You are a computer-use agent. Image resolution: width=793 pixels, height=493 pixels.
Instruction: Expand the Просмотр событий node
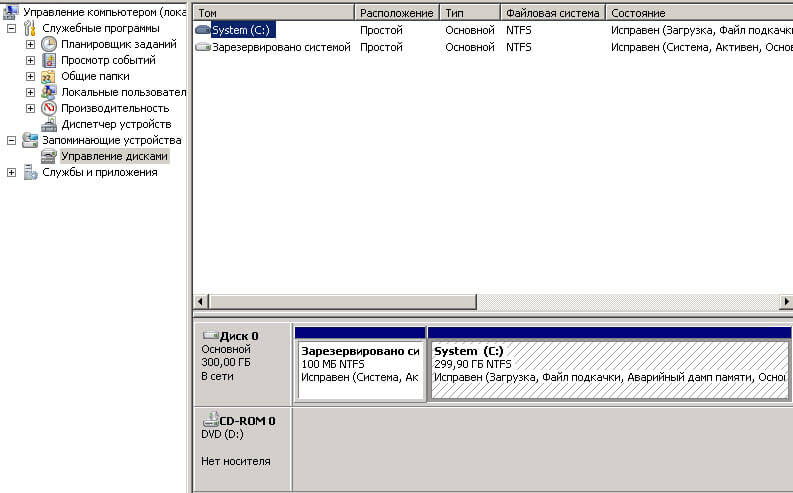(x=30, y=61)
